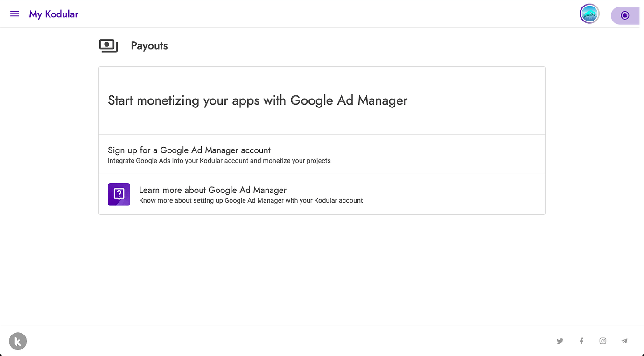Open the user profile avatar
This screenshot has width=644, height=356.
click(x=589, y=14)
